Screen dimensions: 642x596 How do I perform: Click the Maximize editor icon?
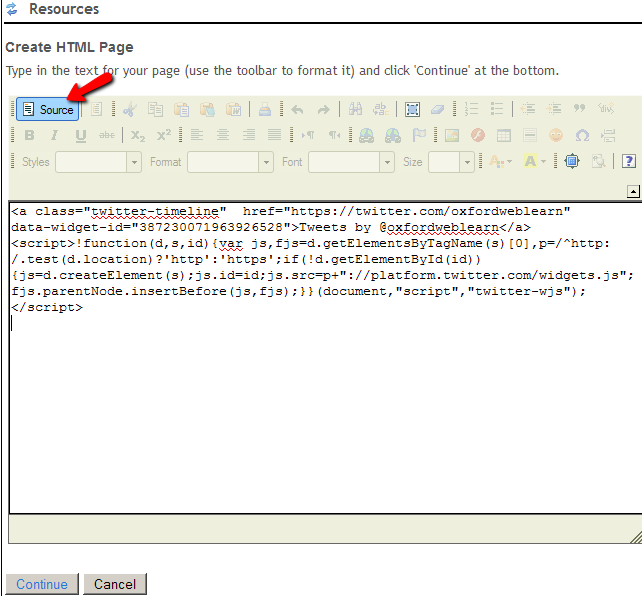[572, 161]
